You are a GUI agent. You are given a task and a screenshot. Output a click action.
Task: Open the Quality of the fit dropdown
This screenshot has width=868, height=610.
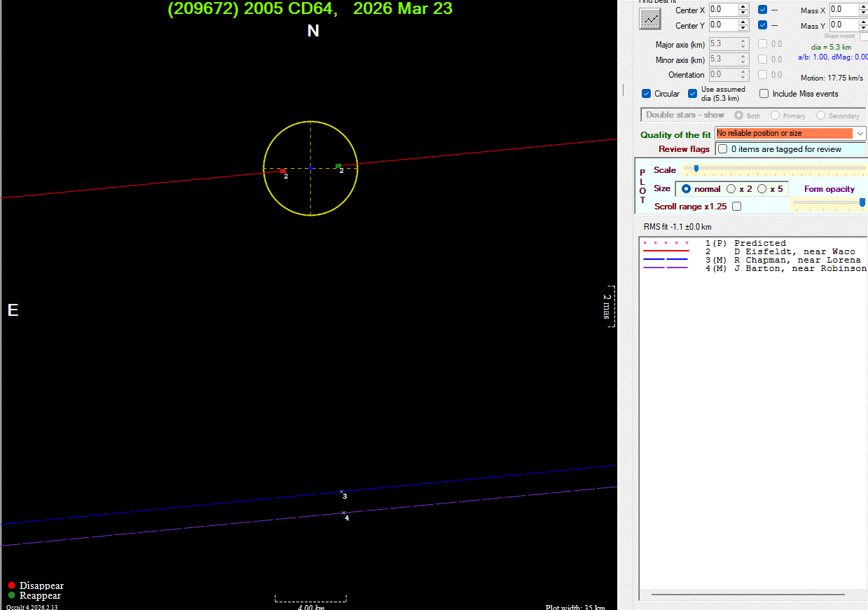point(860,134)
